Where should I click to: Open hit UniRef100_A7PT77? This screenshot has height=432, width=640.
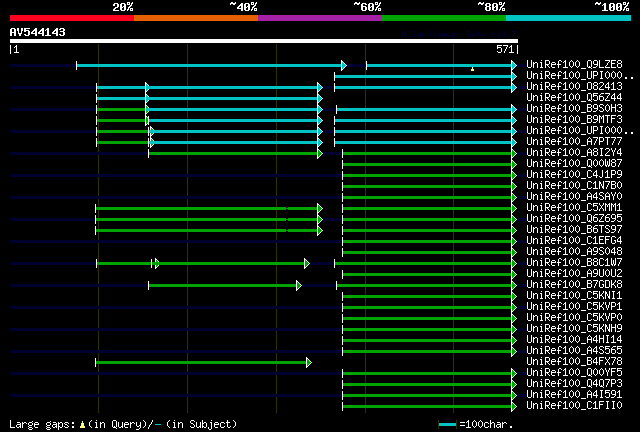(574, 142)
